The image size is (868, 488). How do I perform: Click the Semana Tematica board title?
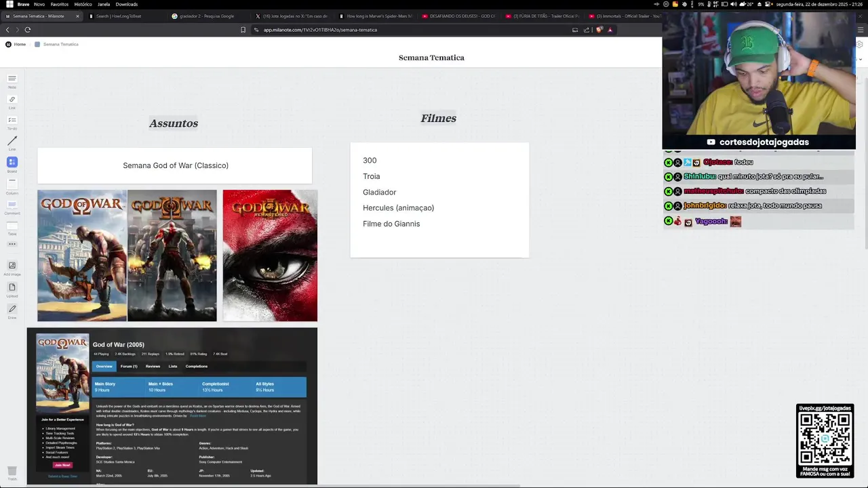point(431,58)
